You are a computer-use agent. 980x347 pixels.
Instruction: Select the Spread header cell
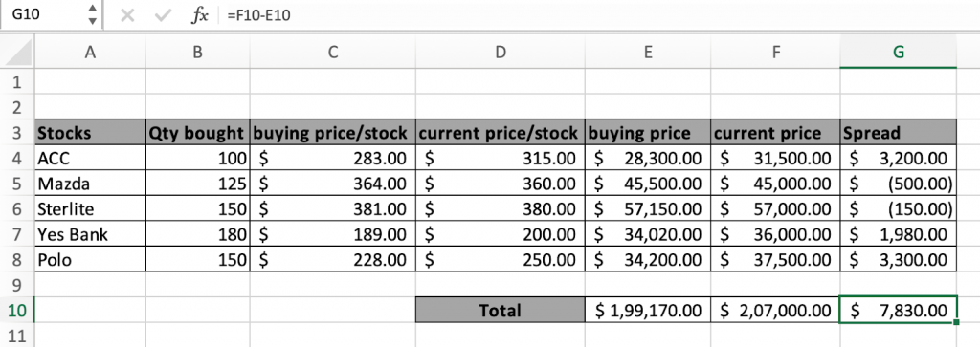coord(898,132)
